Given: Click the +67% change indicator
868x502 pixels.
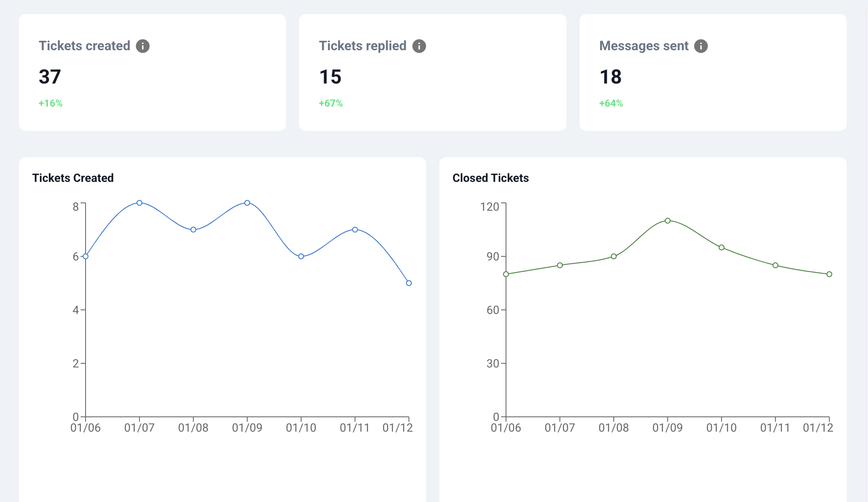Looking at the screenshot, I should tap(331, 103).
